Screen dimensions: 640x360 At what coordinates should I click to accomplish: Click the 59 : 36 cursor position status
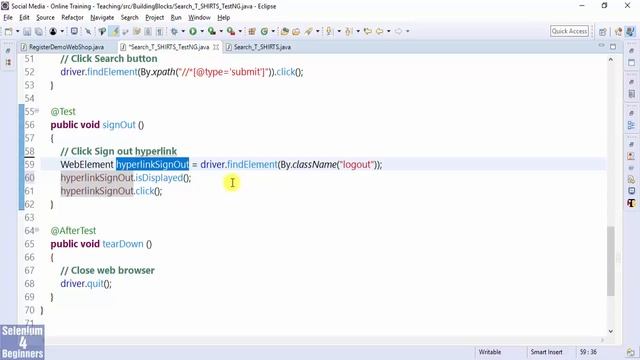coord(588,352)
